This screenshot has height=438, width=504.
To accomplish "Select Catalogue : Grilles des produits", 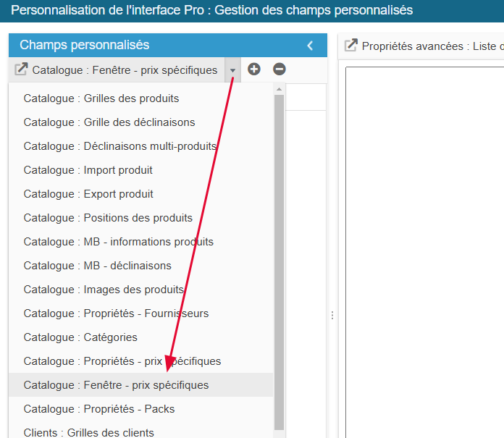I will pyautogui.click(x=101, y=98).
